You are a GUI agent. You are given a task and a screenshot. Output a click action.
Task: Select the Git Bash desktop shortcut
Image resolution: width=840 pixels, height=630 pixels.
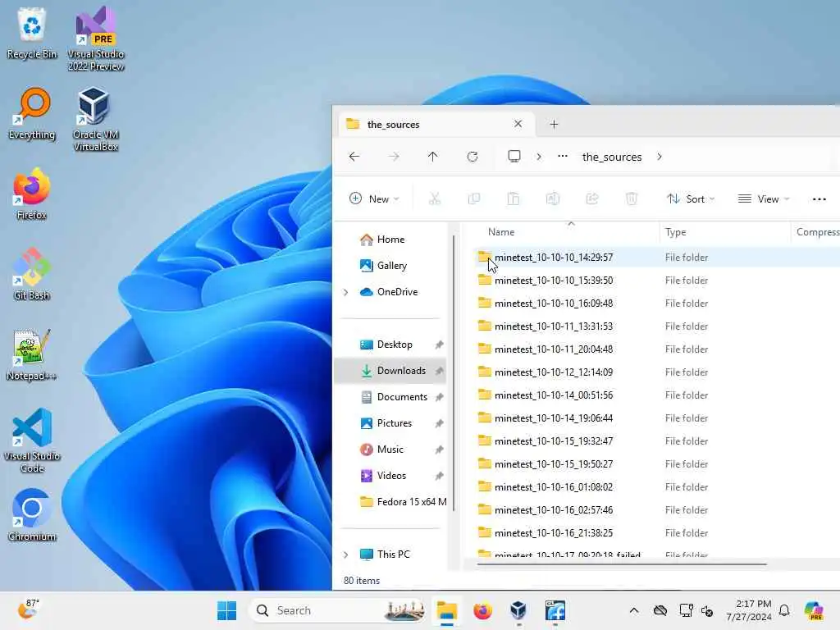click(32, 274)
